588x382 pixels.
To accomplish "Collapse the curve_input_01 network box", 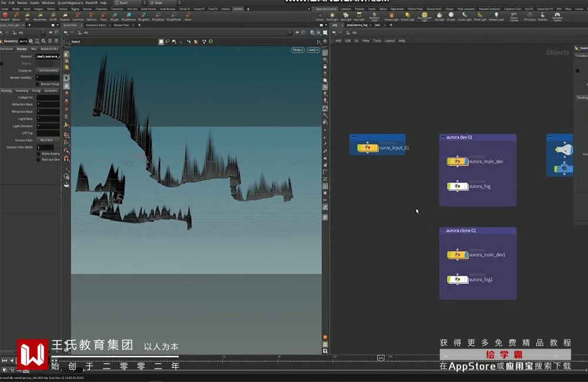I will 353,137.
